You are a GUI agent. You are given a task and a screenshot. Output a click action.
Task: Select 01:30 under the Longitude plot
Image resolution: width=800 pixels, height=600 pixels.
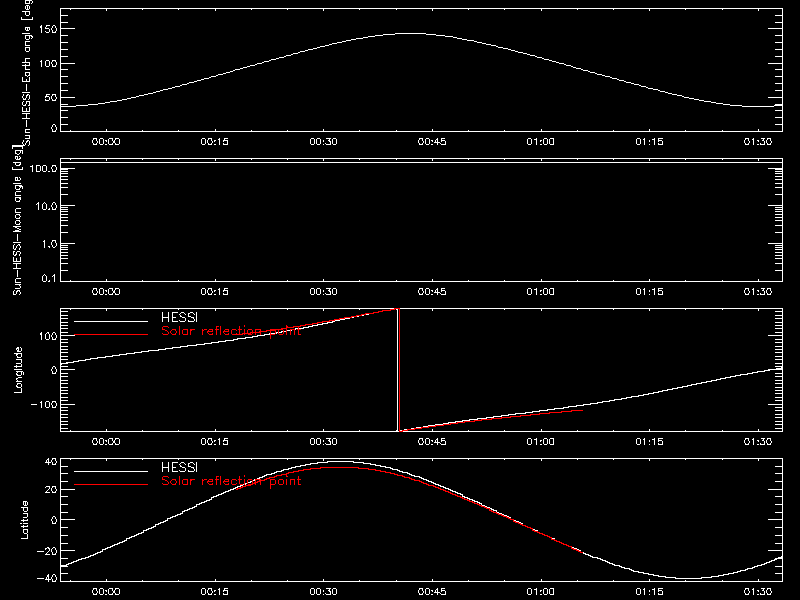point(758,442)
